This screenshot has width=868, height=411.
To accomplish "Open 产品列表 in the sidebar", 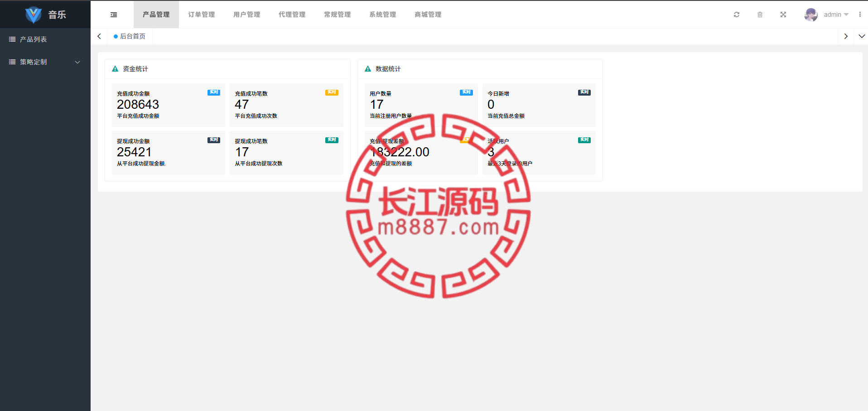I will point(45,39).
